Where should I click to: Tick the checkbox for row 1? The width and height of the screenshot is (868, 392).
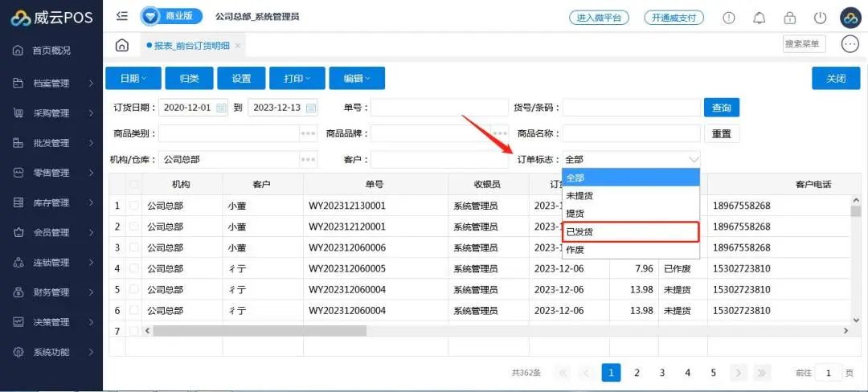[134, 206]
